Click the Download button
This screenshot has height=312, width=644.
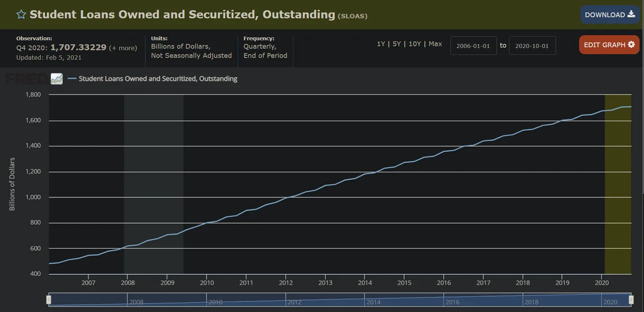tap(610, 15)
